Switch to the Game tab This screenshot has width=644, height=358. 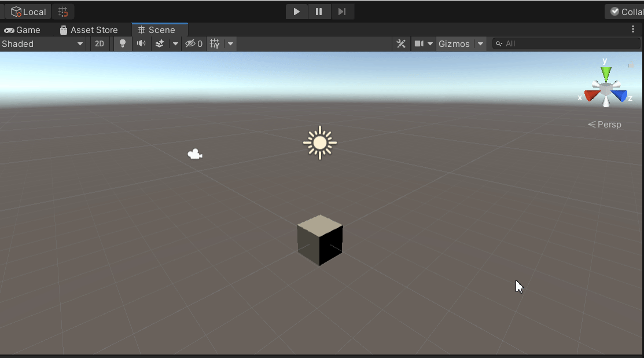[x=23, y=30]
